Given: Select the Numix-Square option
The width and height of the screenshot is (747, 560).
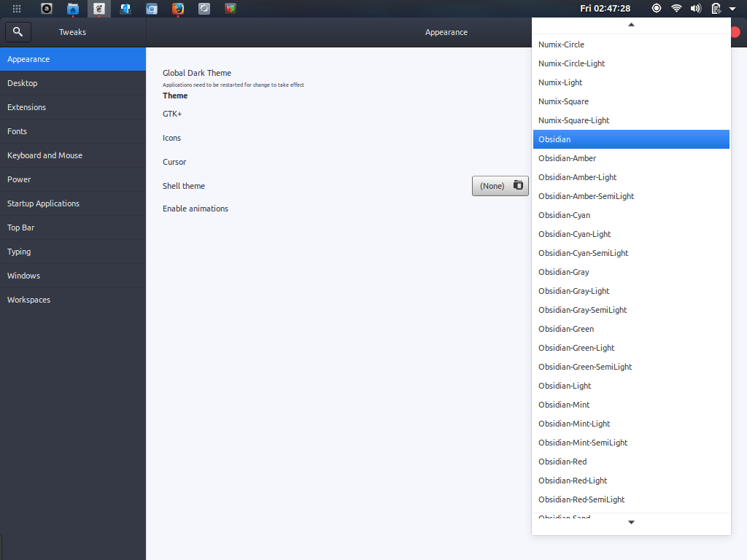Looking at the screenshot, I should point(631,101).
